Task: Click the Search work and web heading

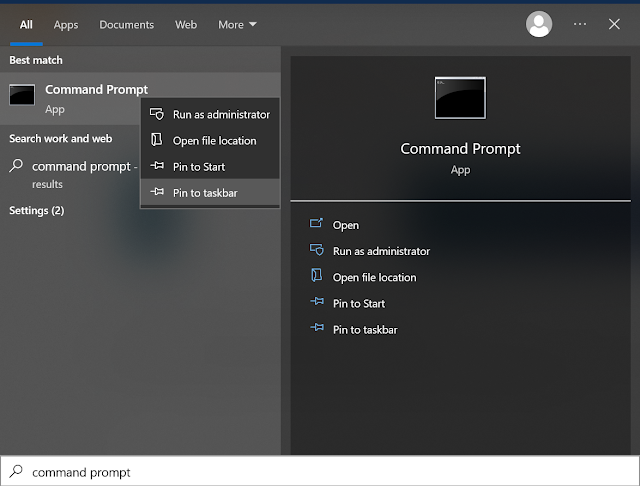Action: click(x=60, y=139)
